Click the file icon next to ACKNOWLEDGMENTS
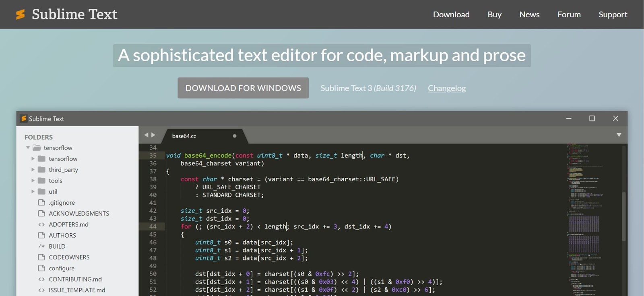Image resolution: width=644 pixels, height=296 pixels. pyautogui.click(x=41, y=213)
